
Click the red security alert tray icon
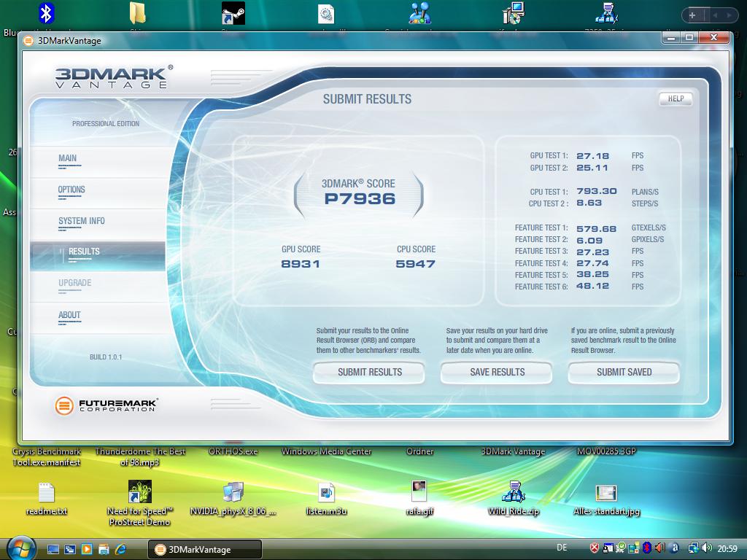tap(594, 548)
